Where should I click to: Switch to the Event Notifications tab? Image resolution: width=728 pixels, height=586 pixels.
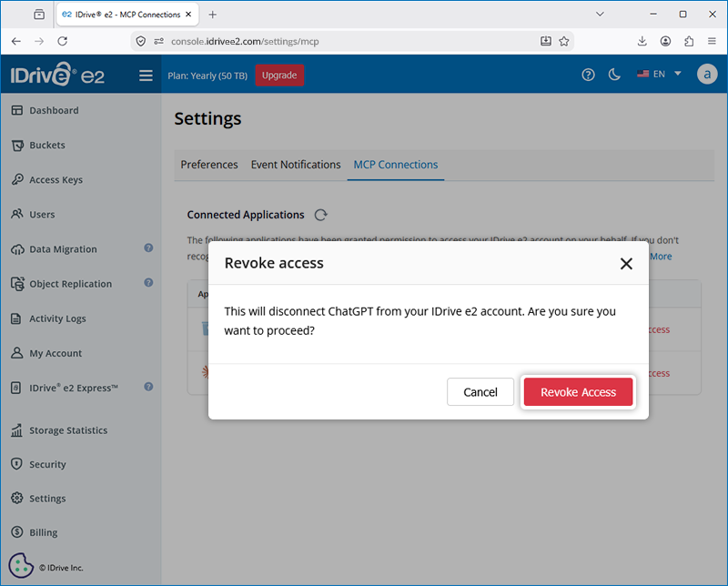296,165
